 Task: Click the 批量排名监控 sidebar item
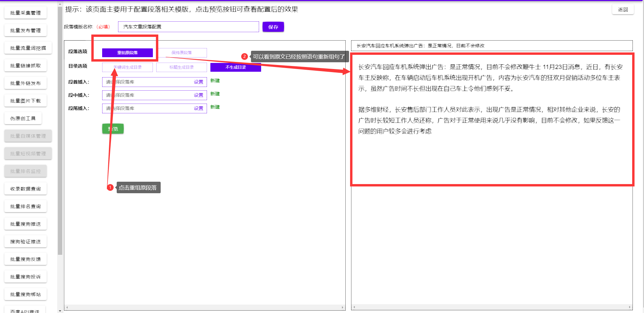pyautogui.click(x=25, y=171)
